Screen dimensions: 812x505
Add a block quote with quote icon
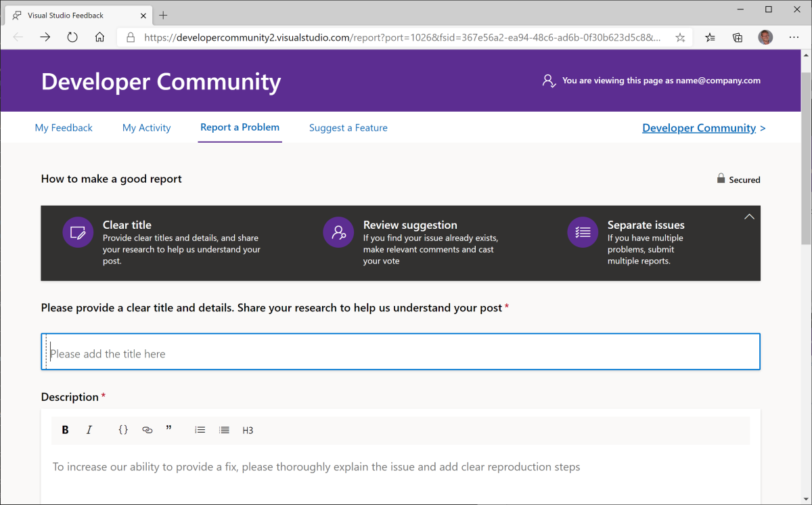168,429
